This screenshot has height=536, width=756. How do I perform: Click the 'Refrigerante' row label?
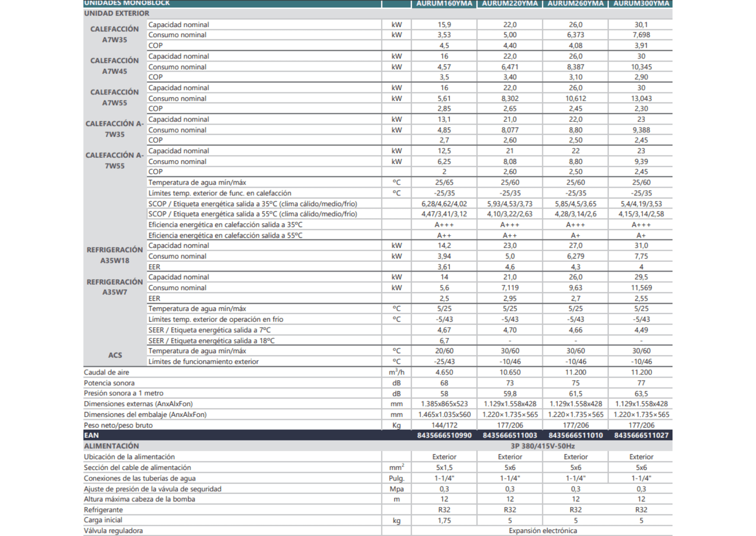tap(103, 510)
